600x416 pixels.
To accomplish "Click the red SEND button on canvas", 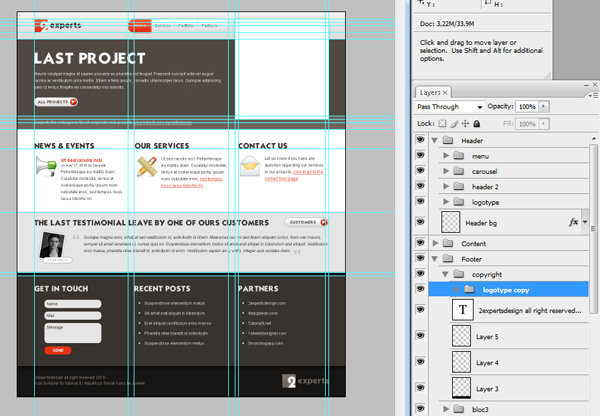I will (x=58, y=350).
